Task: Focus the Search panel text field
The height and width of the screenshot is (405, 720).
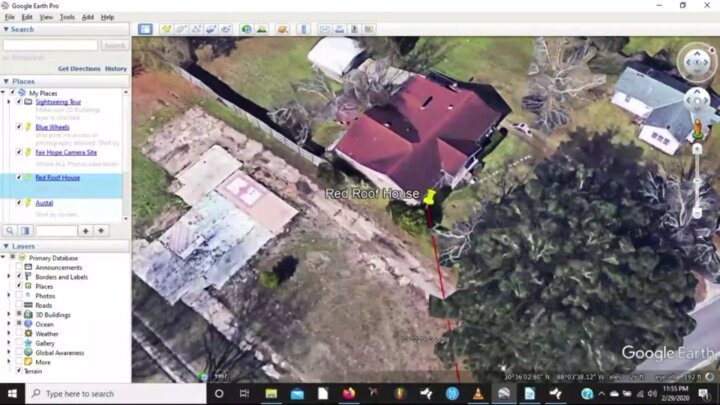Action: tap(51, 45)
